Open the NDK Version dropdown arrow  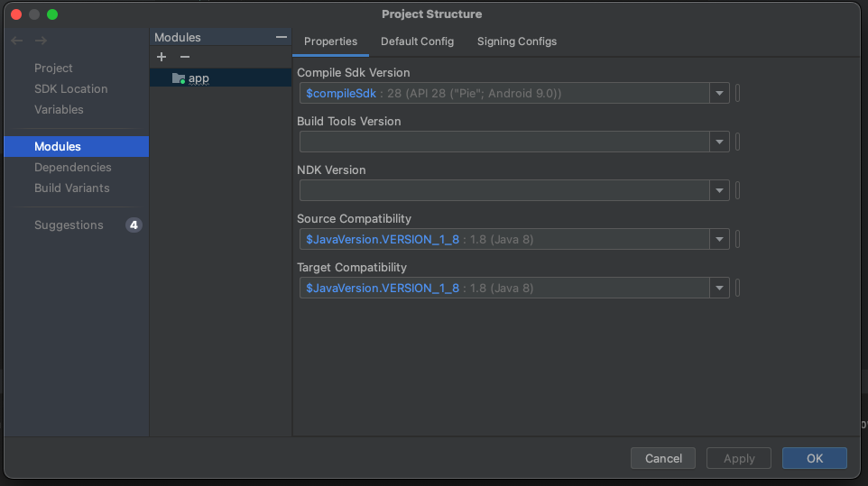click(719, 190)
